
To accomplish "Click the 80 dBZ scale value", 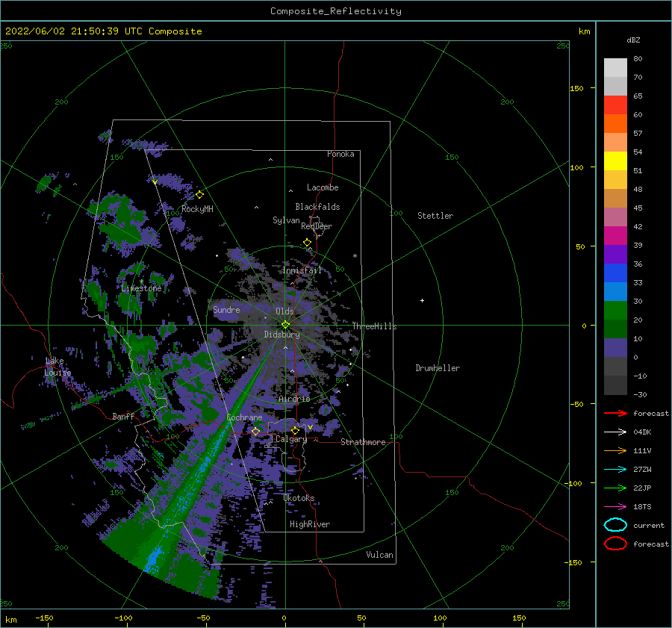I will pyautogui.click(x=638, y=59).
